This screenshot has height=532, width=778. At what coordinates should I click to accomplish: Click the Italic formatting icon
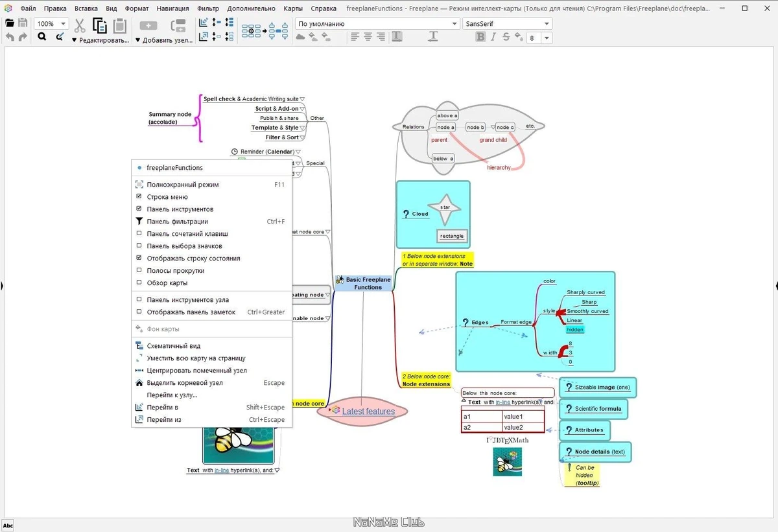click(x=493, y=38)
